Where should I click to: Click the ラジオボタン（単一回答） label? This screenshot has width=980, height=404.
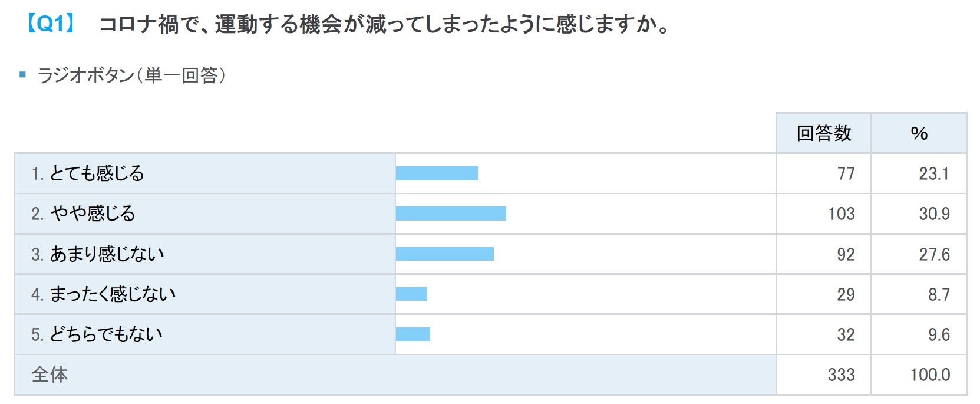[131, 75]
